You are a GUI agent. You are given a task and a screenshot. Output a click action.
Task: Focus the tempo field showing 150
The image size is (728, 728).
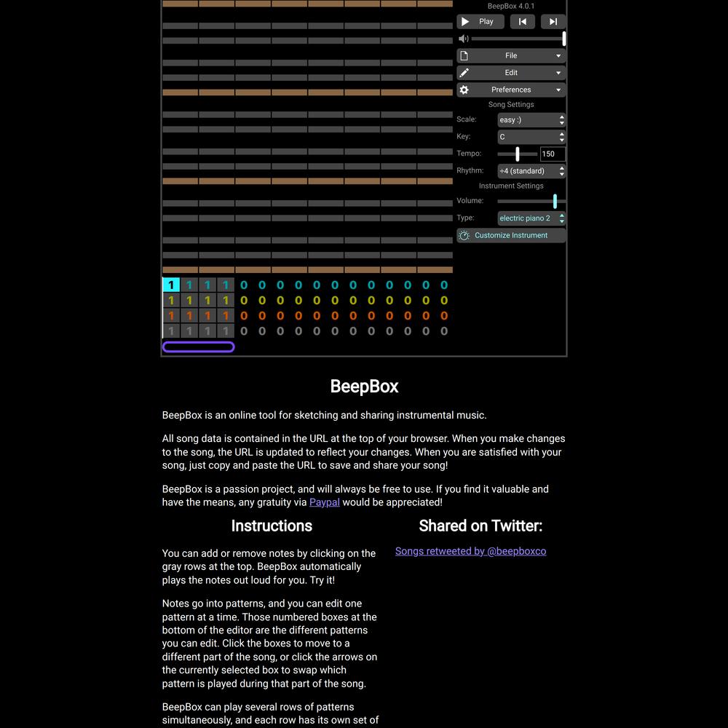(x=553, y=154)
